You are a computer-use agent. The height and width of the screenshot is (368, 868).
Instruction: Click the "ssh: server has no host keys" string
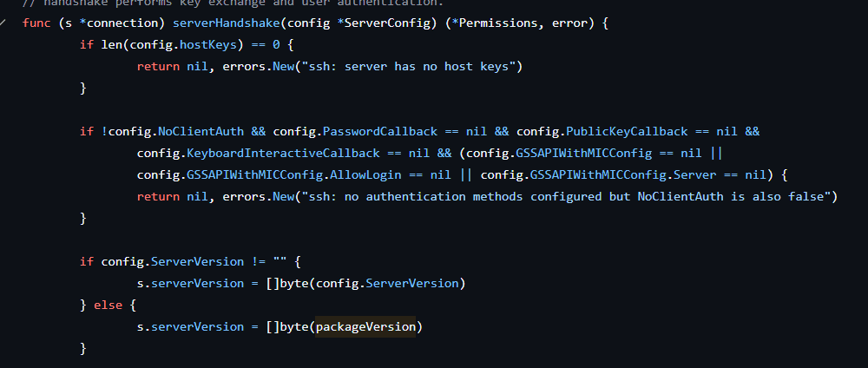(x=409, y=67)
